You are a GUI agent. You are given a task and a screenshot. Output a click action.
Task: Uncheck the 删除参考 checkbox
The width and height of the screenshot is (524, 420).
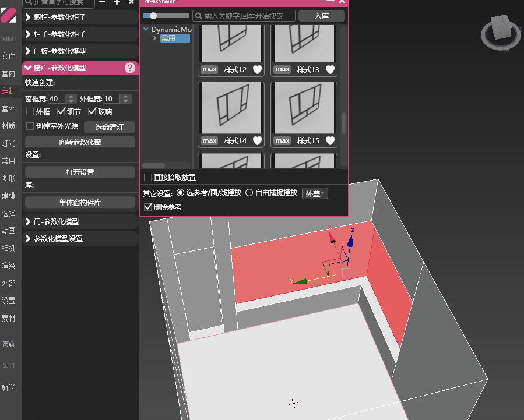(147, 207)
